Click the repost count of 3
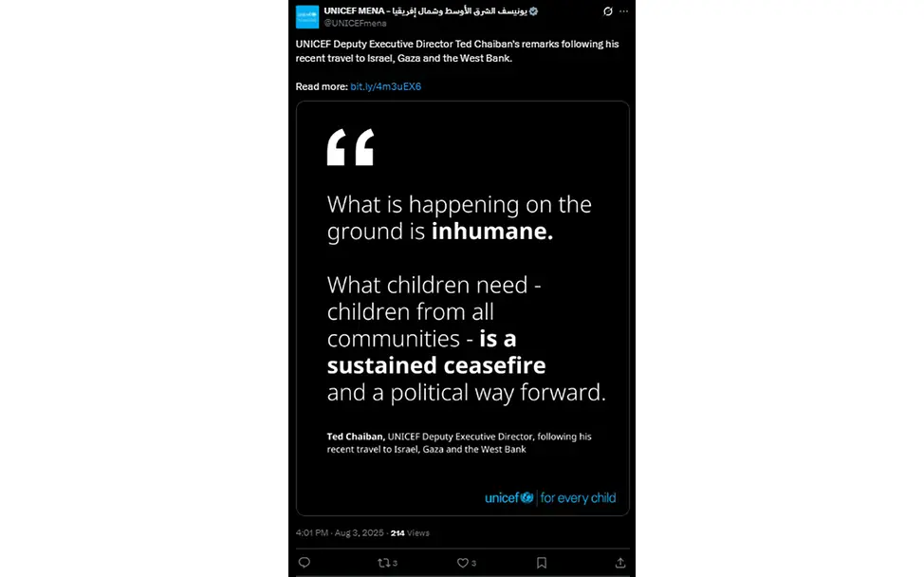924x577 pixels. coord(395,562)
